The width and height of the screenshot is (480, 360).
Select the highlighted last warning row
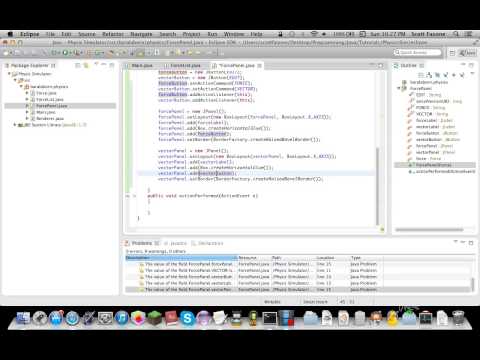[x=298, y=289]
